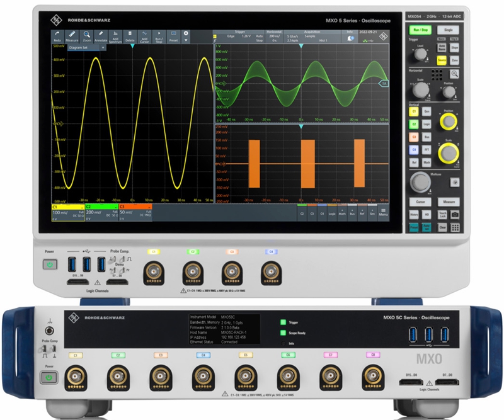Push the Ref key on front panel

[414, 162]
